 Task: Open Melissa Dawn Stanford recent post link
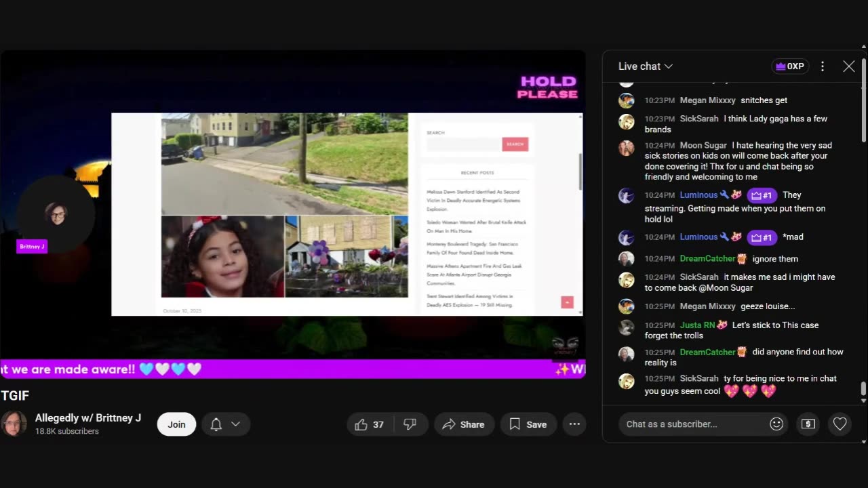[473, 201]
